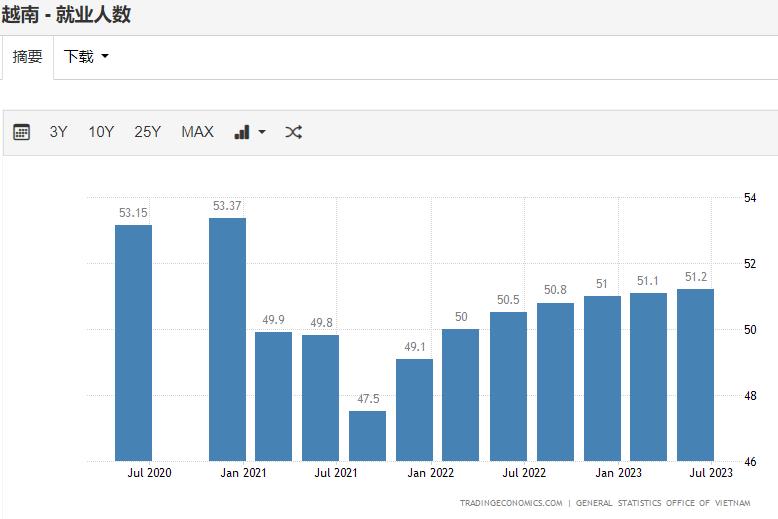Screen dimensions: 778x519
Task: Click the 49.9 bar in the chart
Action: tap(273, 396)
